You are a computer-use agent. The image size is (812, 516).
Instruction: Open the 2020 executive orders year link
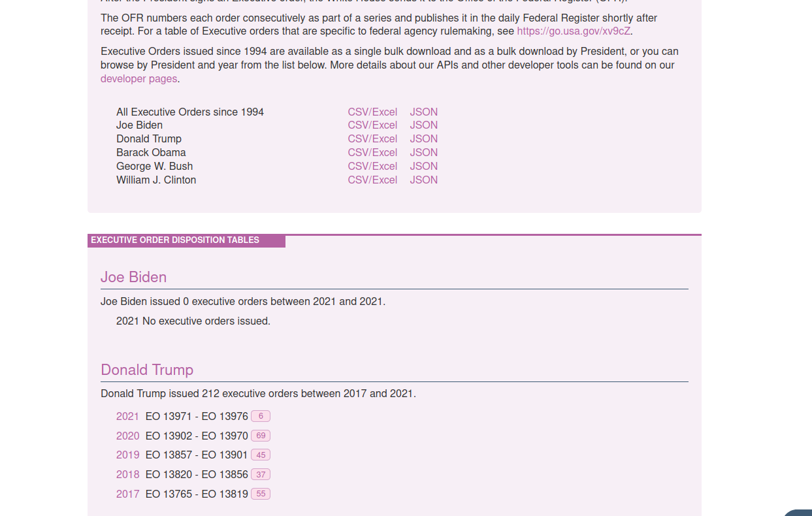pos(127,436)
